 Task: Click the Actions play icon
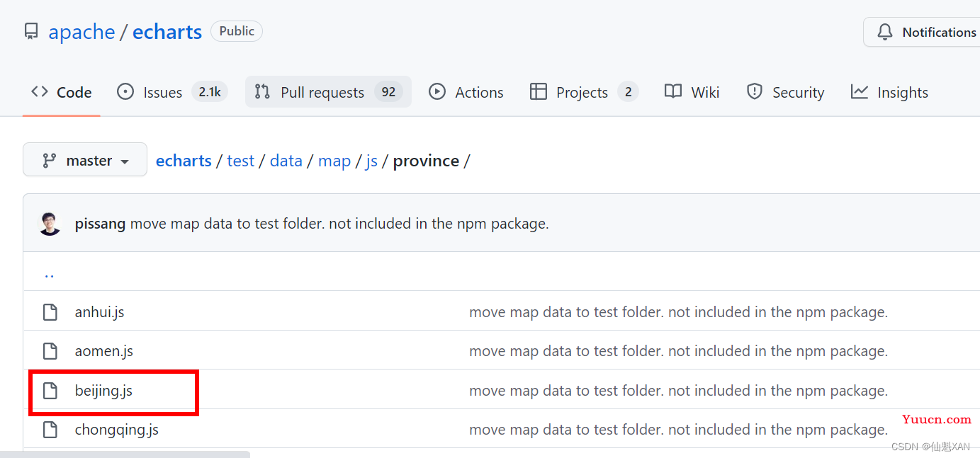coord(437,92)
